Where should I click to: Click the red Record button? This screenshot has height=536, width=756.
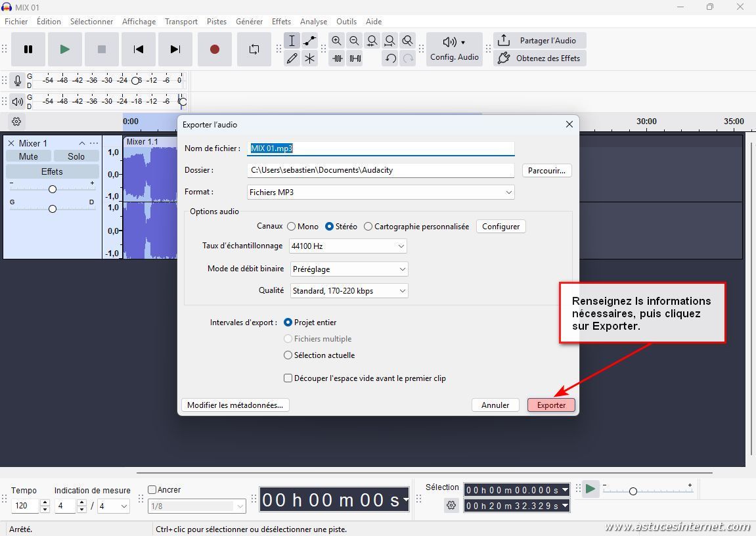click(x=214, y=49)
